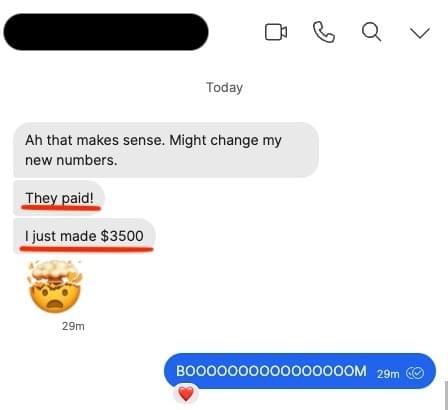448x410 pixels.
Task: Click the red heart reaction badge
Action: [x=186, y=394]
